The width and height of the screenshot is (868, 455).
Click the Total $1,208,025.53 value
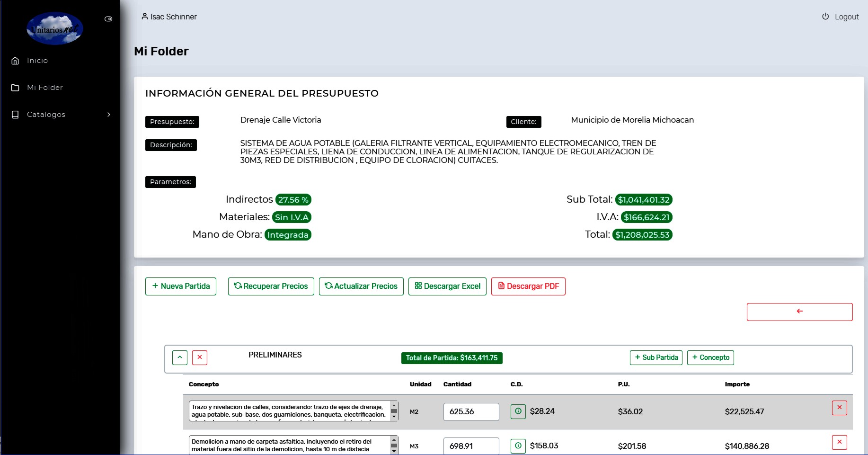click(642, 235)
